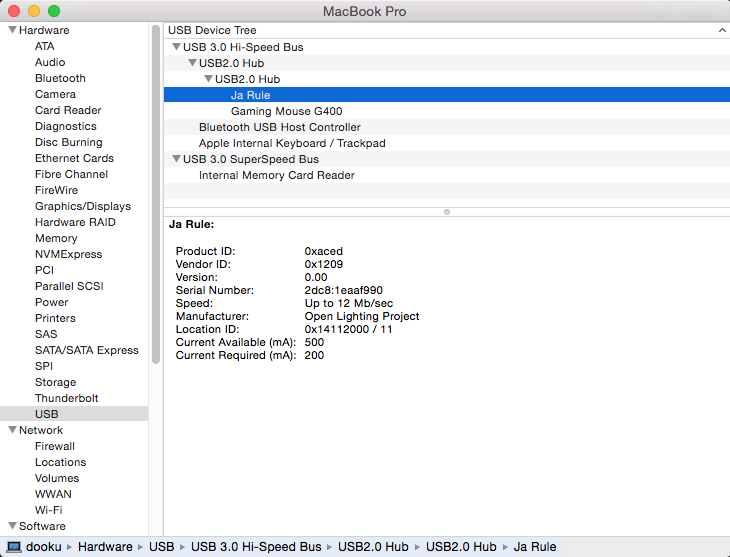Show Bluetooth hardware information

click(x=60, y=78)
